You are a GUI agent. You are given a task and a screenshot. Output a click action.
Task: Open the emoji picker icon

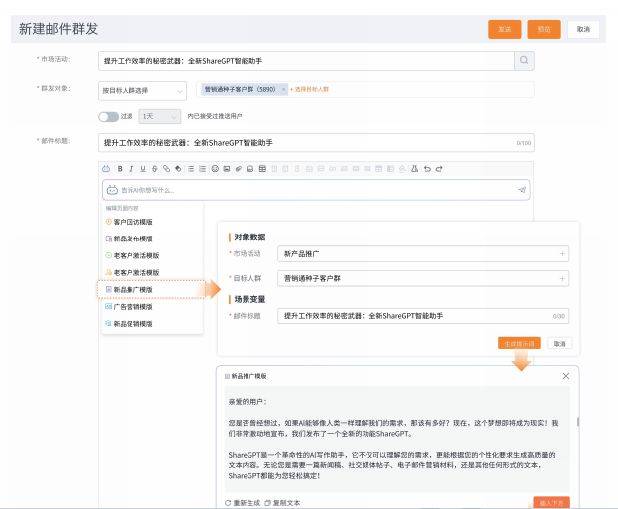215,169
